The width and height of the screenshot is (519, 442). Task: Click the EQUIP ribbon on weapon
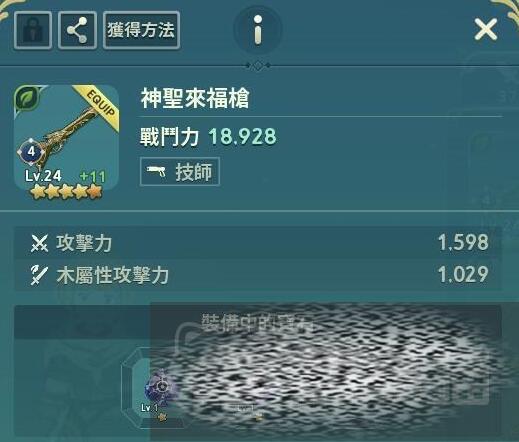point(99,105)
